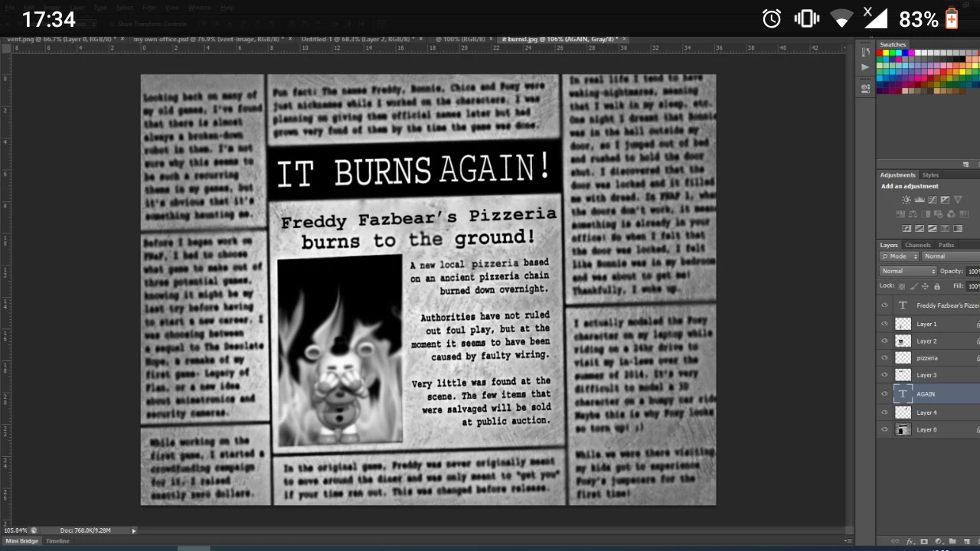This screenshot has width=980, height=551.
Task: Add a Black & White adjustment
Action: pos(926,214)
